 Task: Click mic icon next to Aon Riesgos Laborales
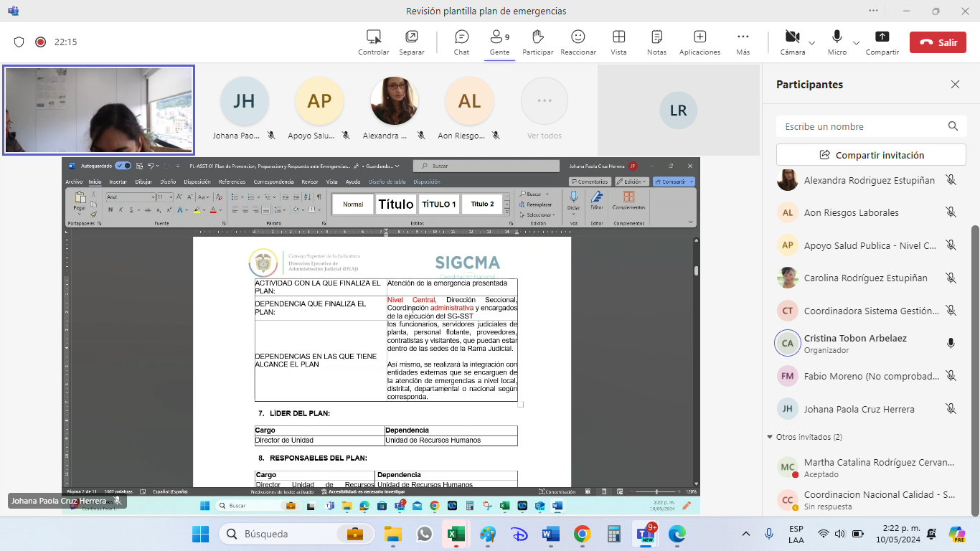point(951,212)
